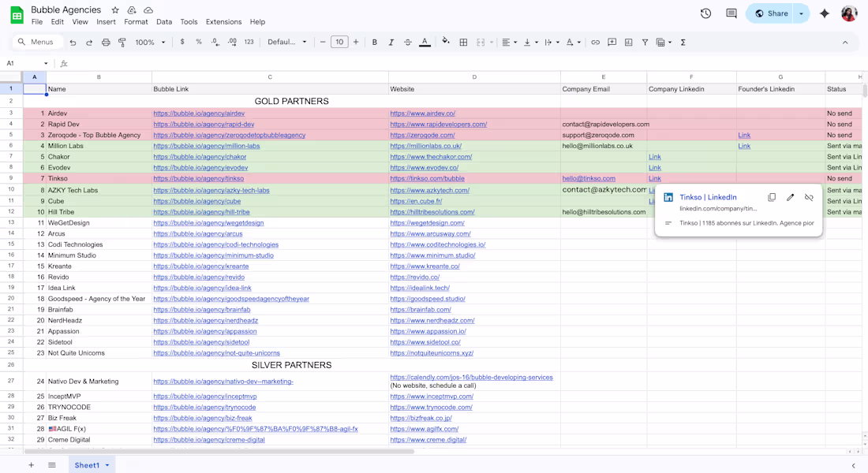The width and height of the screenshot is (868, 473).
Task: Check the cloud document status icon
Action: point(148,10)
